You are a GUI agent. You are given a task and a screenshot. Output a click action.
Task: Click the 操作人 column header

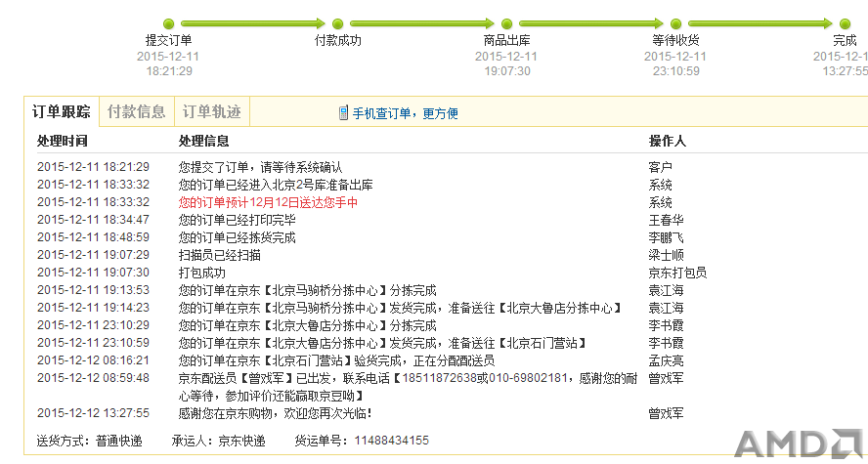[x=667, y=141]
